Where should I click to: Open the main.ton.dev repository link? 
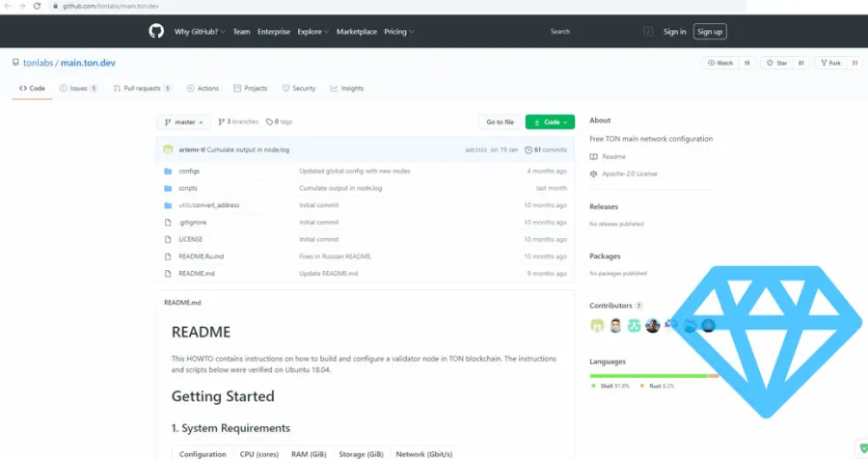pyautogui.click(x=88, y=63)
